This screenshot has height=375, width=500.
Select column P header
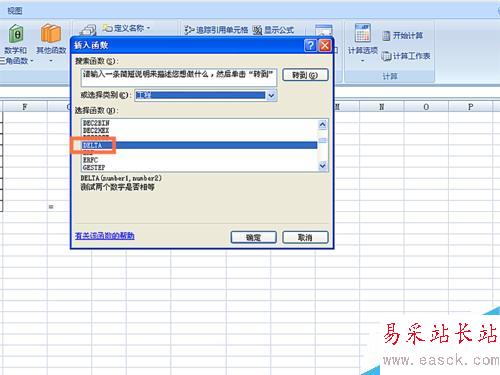[x=470, y=107]
